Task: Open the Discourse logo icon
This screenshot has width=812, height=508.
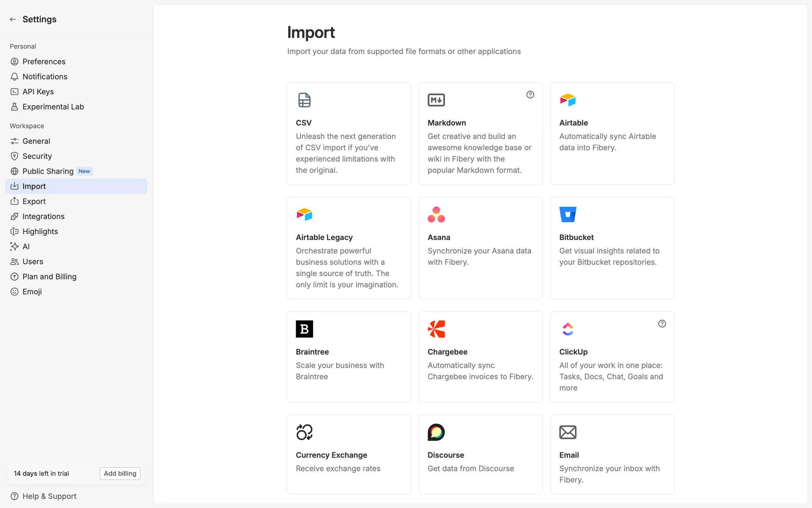Action: click(x=436, y=432)
